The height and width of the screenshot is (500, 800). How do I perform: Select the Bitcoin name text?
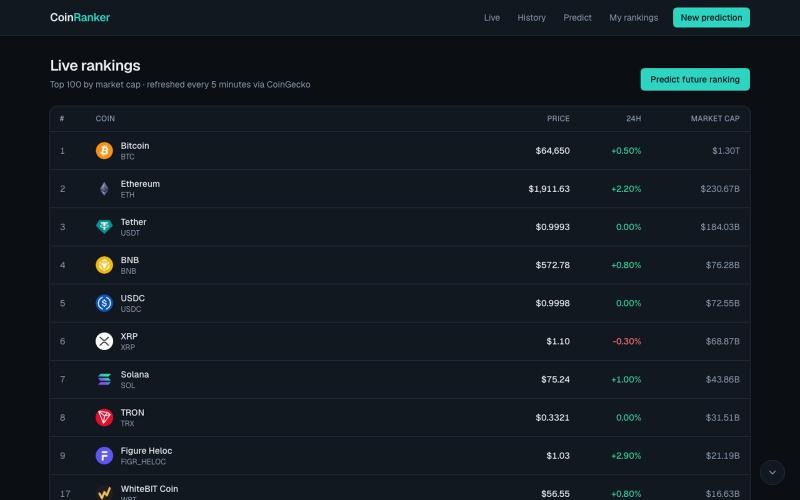coord(135,145)
